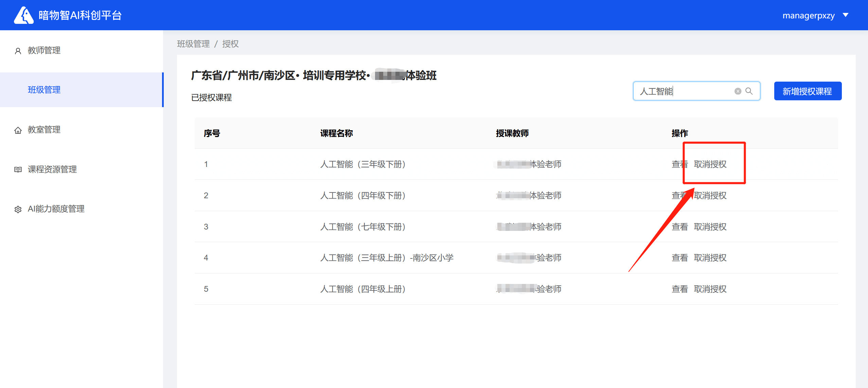Click the course resource book icon
The image size is (868, 388).
(18, 170)
